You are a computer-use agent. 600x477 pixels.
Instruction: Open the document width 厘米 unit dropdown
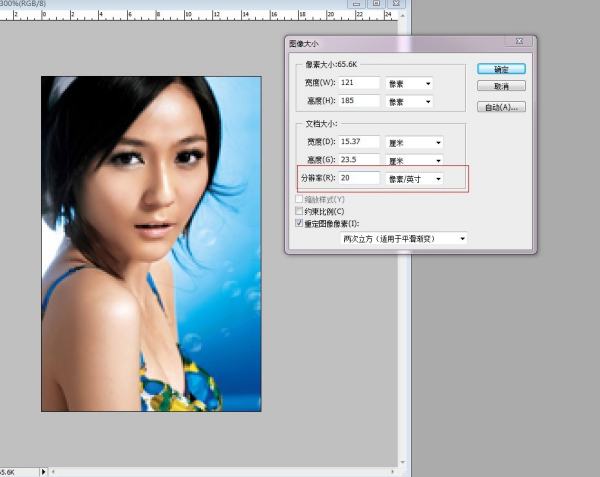[414, 142]
